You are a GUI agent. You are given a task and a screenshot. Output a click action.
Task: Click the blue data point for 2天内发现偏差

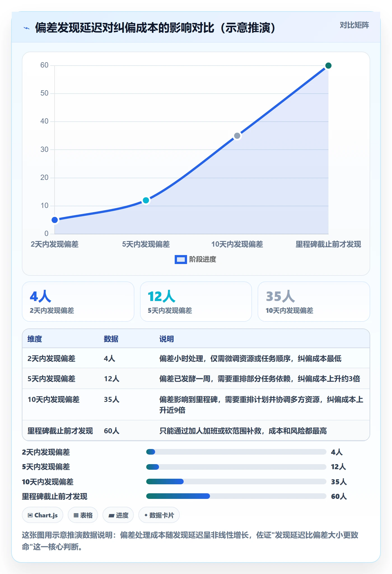[55, 220]
